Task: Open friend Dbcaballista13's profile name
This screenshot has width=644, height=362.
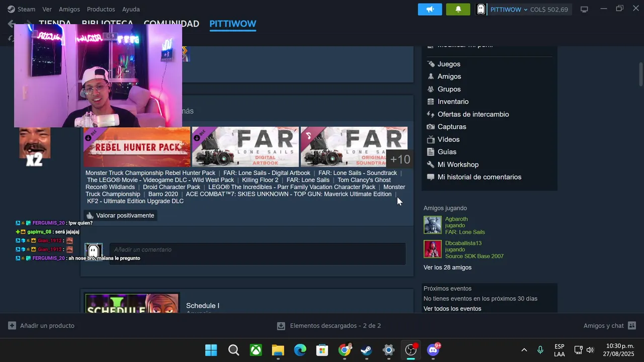Action: point(463,243)
